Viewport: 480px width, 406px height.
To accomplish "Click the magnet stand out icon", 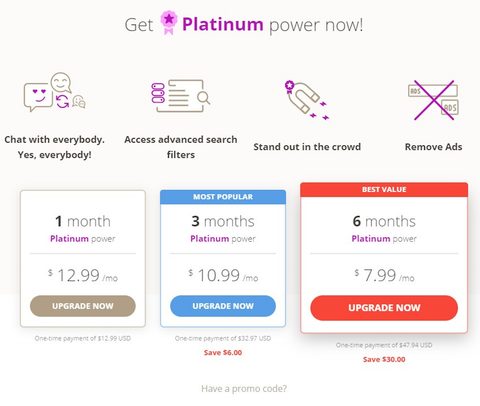I will 307,100.
